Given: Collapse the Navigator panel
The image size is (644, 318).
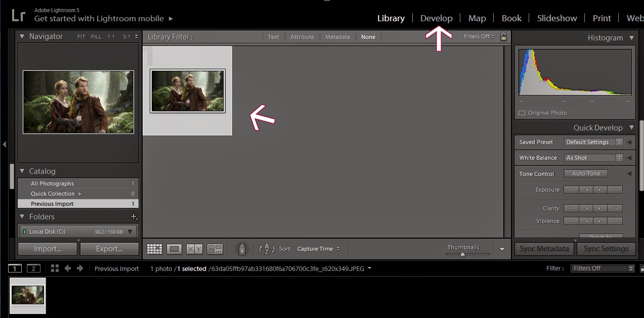Looking at the screenshot, I should (x=22, y=36).
